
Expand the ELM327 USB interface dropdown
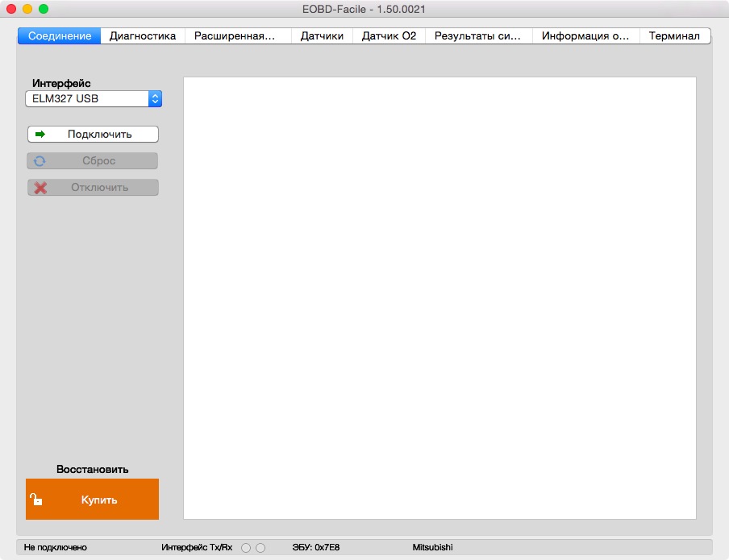[x=94, y=98]
